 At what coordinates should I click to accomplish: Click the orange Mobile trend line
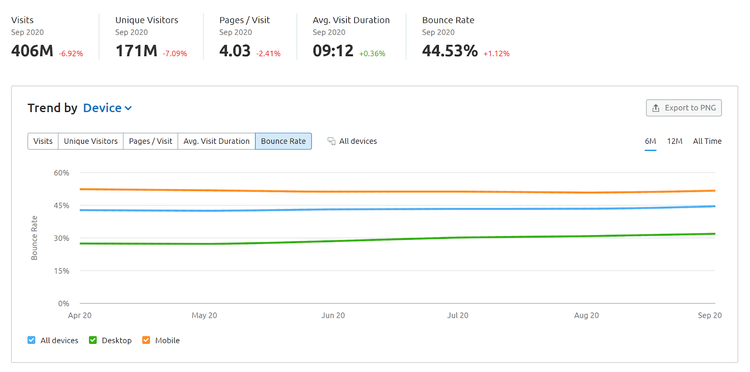(x=397, y=192)
